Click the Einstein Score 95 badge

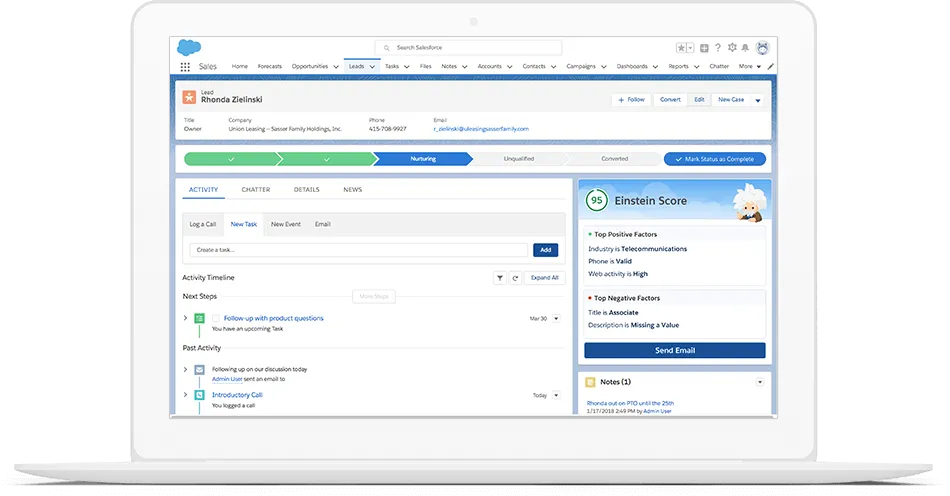pyautogui.click(x=597, y=200)
